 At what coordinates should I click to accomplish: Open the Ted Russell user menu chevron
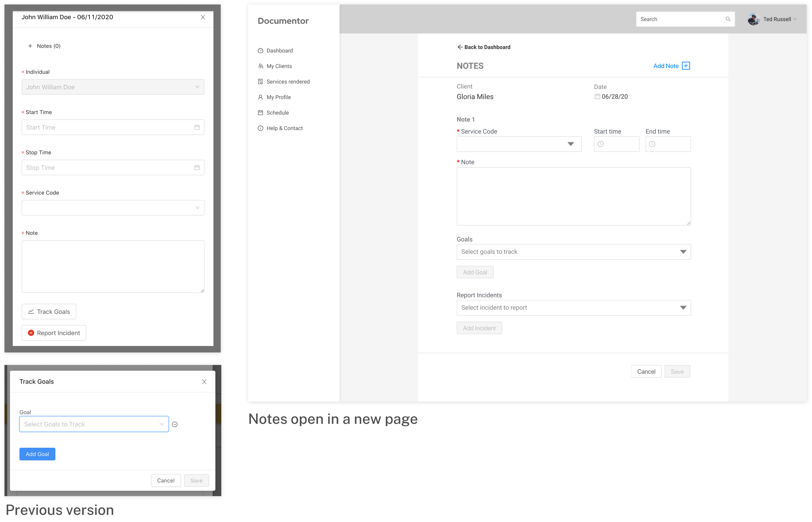click(x=795, y=19)
